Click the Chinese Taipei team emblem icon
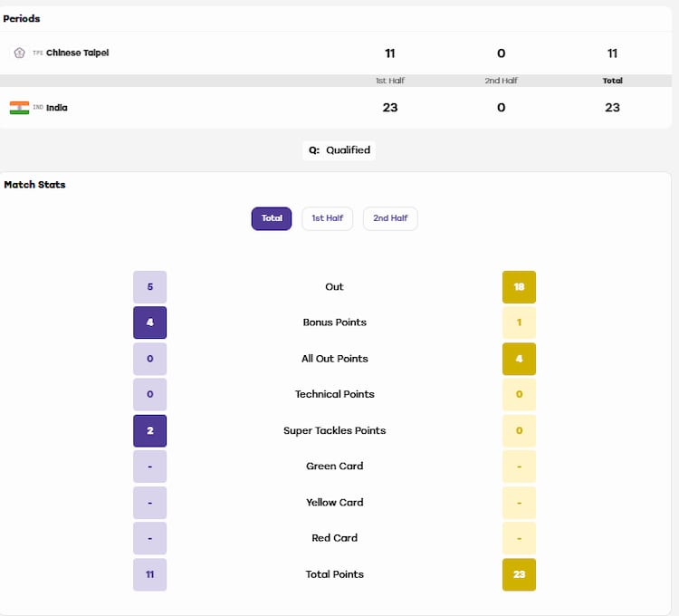This screenshot has width=679, height=616. click(x=19, y=53)
